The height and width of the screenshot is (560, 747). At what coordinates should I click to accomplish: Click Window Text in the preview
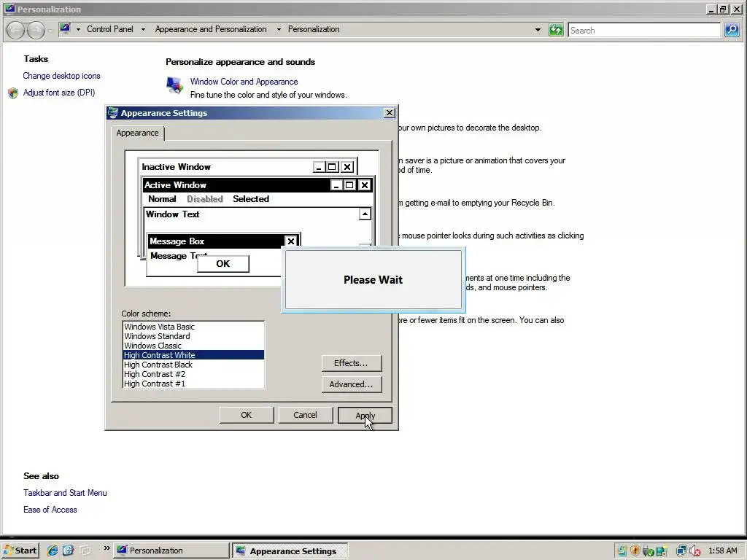(172, 214)
